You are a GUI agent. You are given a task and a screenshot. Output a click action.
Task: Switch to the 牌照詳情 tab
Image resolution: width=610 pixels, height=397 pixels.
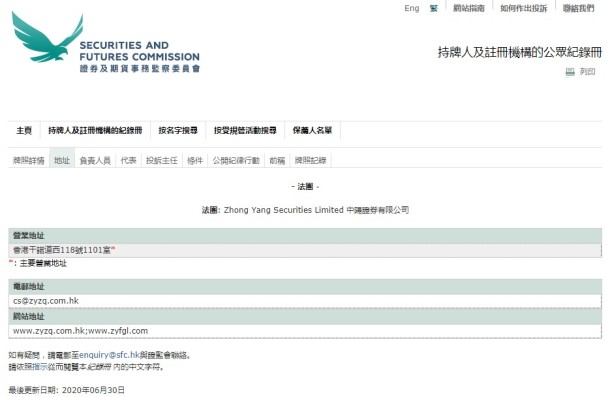pyautogui.click(x=28, y=160)
